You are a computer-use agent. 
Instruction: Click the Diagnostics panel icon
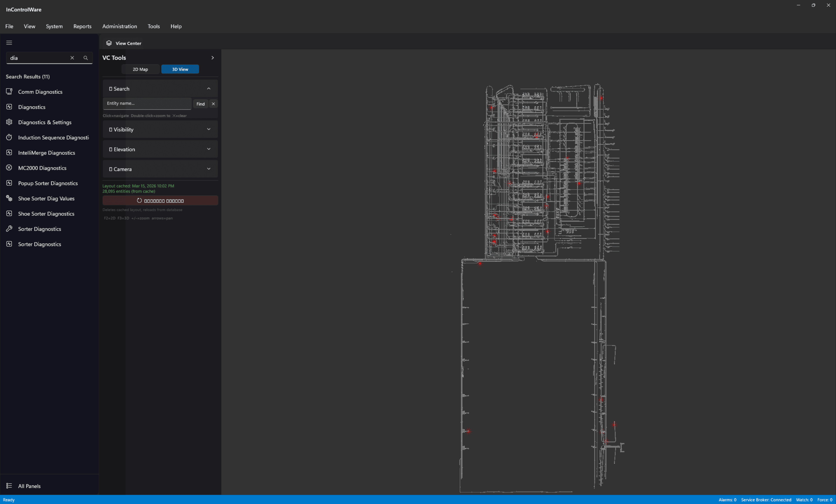pos(9,107)
